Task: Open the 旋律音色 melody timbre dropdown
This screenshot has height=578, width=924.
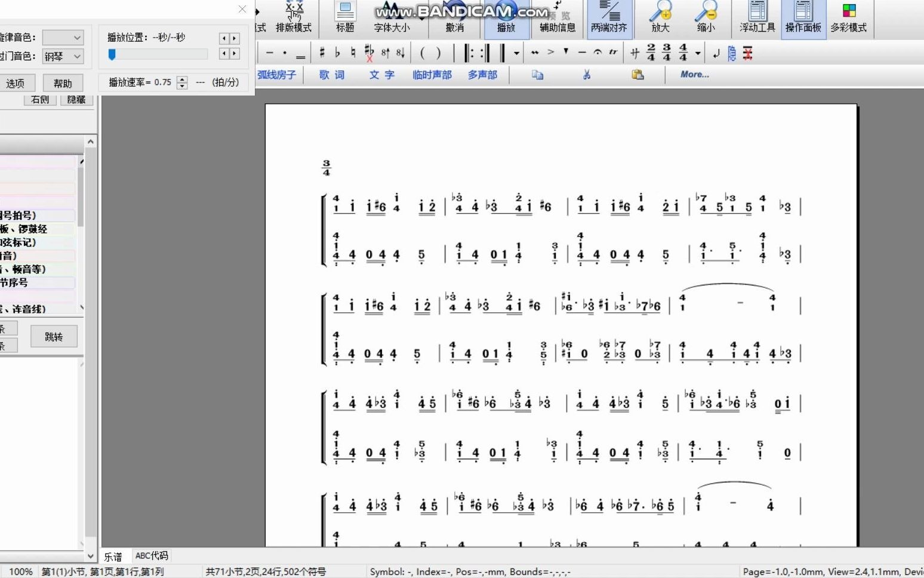Action: pos(63,37)
